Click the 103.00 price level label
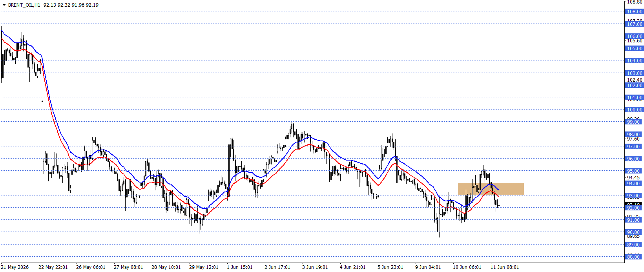Viewport: 644px width, 272px height. [x=634, y=73]
